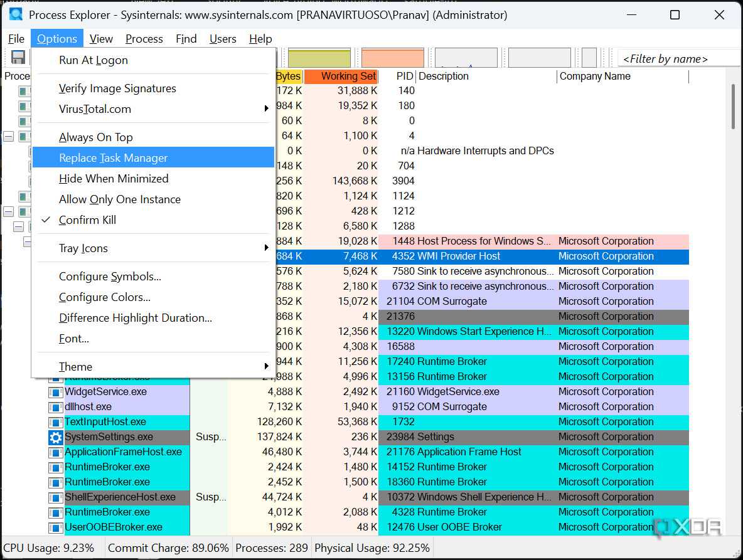Open the Process menu
The image size is (743, 560).
144,39
